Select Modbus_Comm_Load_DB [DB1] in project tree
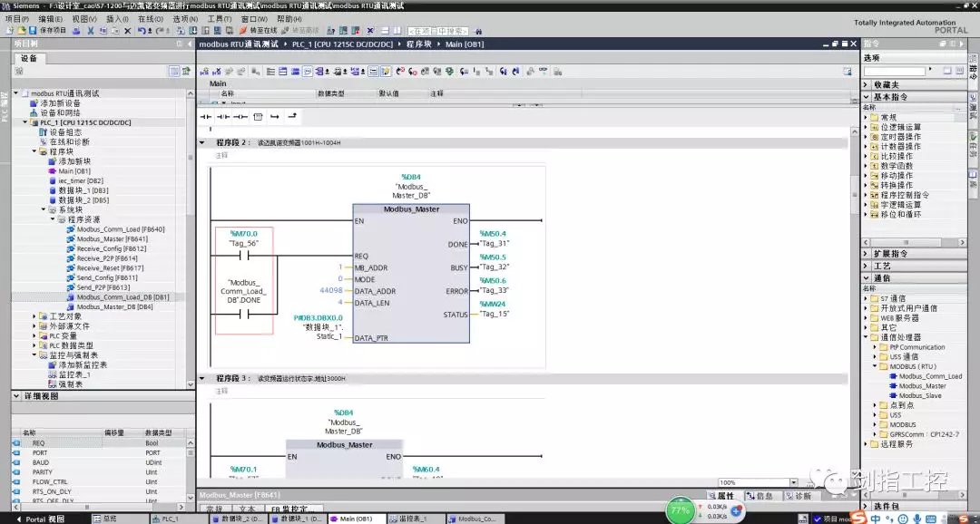 coord(122,297)
